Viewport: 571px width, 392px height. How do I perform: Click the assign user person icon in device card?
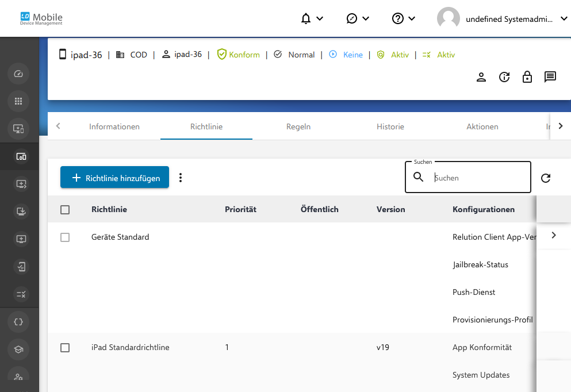481,77
